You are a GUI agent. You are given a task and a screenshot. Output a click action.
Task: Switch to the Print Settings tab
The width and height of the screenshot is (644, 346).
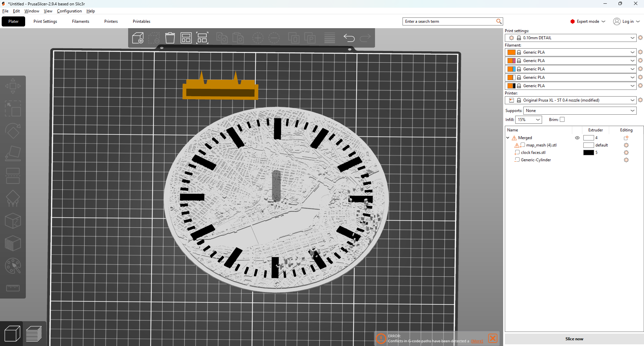[45, 21]
